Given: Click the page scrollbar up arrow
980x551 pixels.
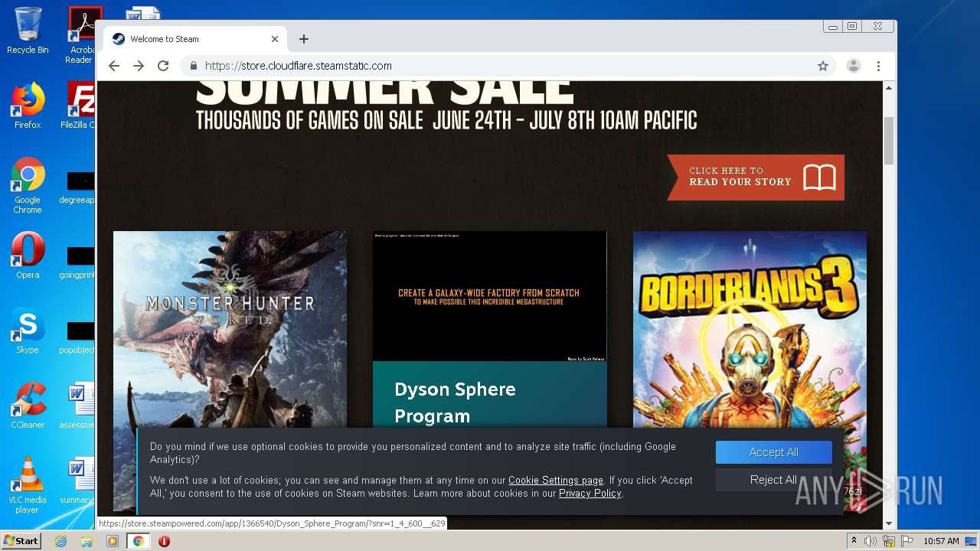Looking at the screenshot, I should tap(889, 88).
